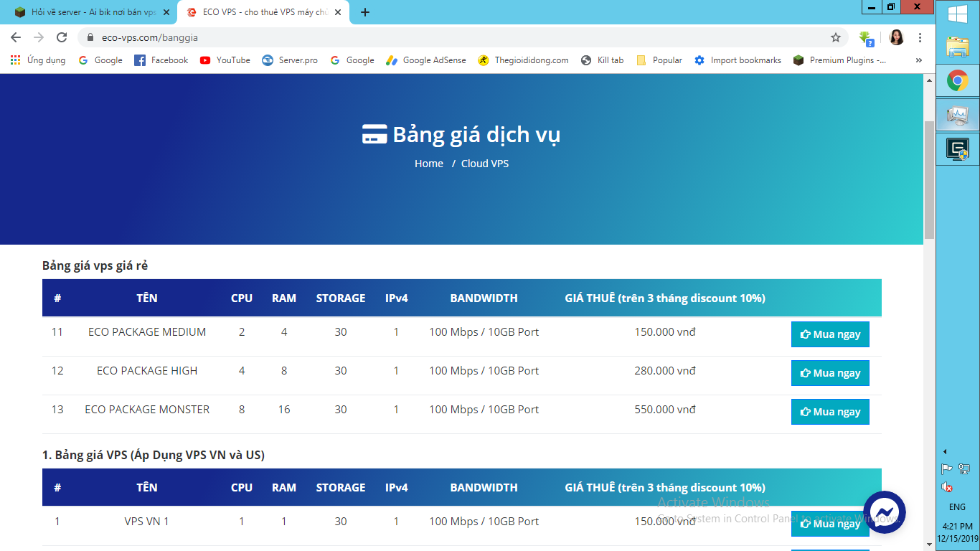
Task: Open the Kill tab bookmark
Action: pyautogui.click(x=603, y=60)
